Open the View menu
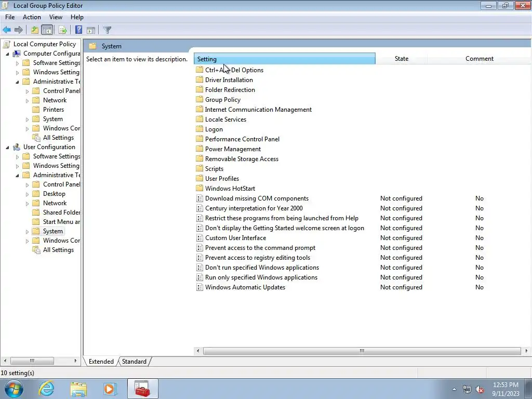This screenshot has width=532, height=399. [x=56, y=17]
